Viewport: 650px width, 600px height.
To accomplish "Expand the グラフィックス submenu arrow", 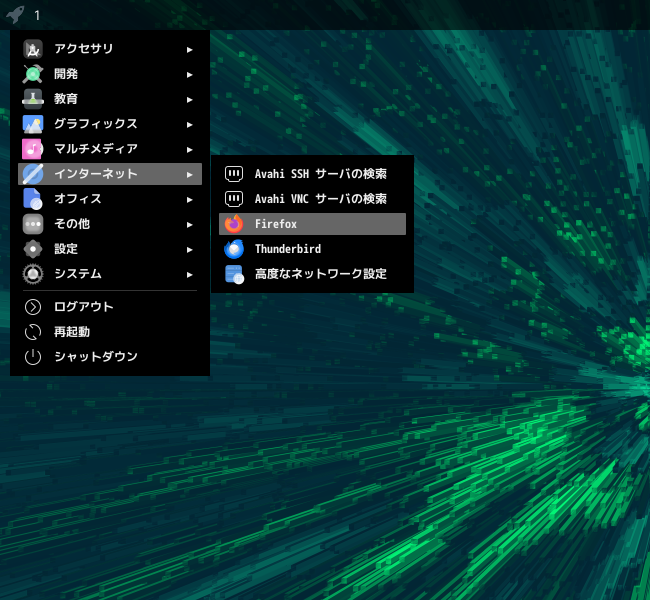I will (189, 124).
